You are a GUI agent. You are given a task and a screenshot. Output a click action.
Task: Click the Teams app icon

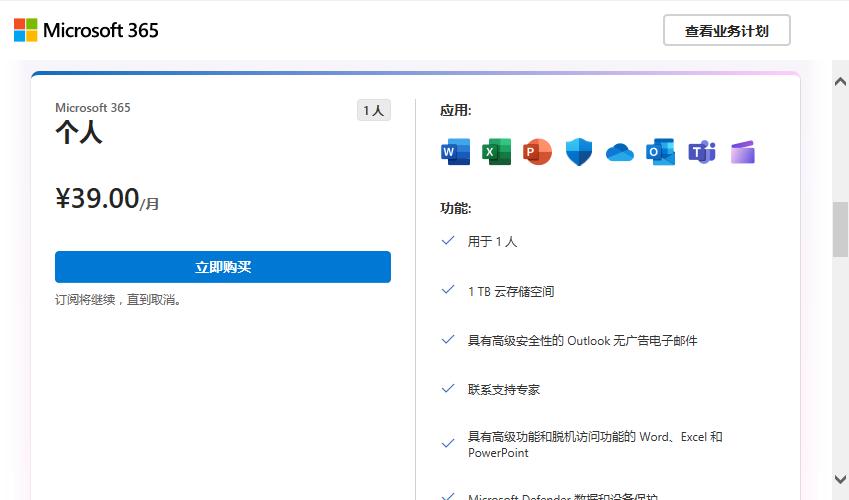(x=702, y=152)
